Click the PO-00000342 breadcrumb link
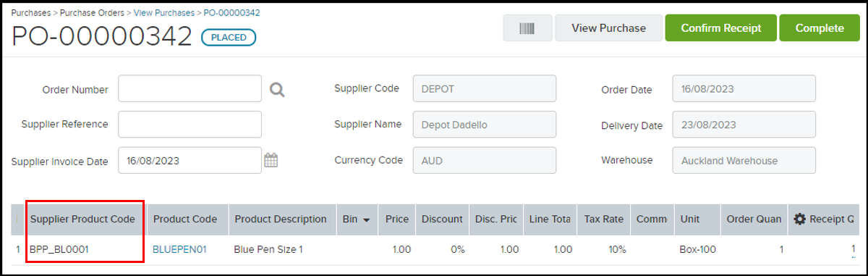The width and height of the screenshot is (868, 276). click(x=231, y=13)
